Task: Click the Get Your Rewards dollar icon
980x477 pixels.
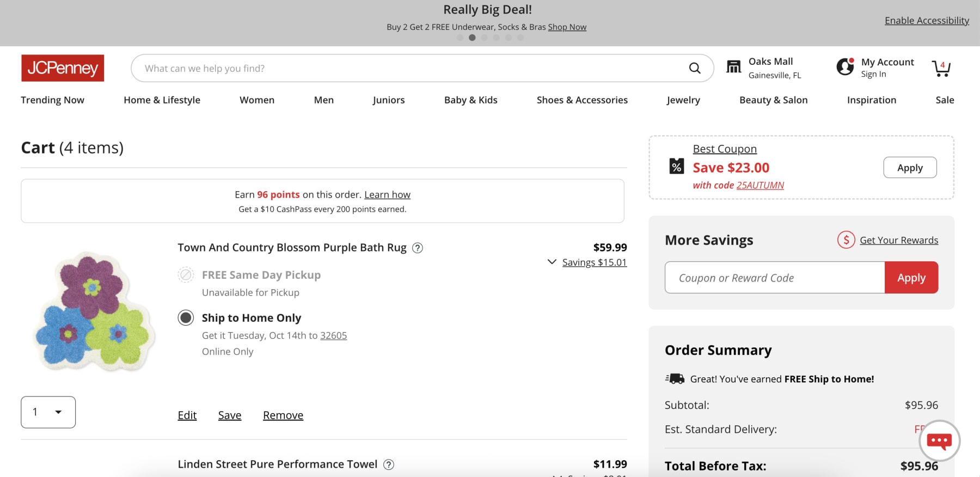Action: tap(846, 240)
